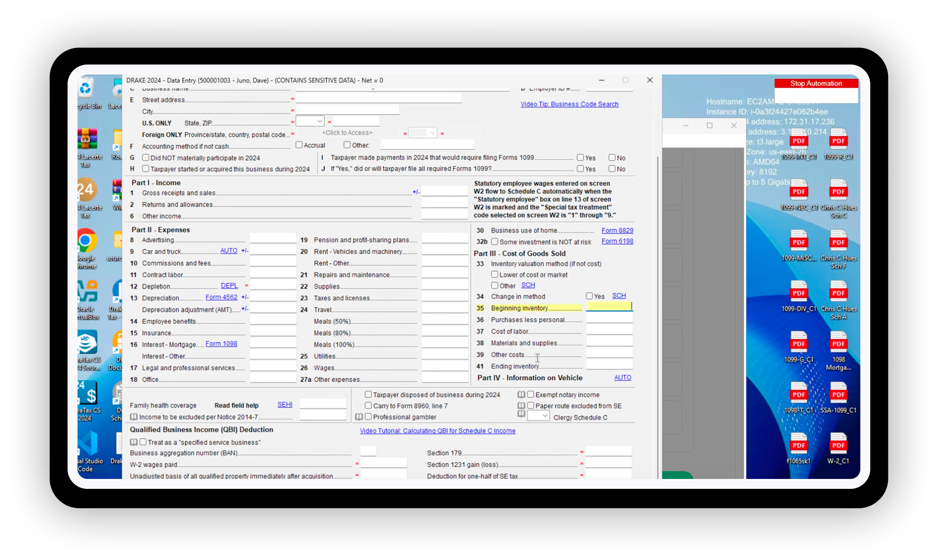
Task: Open help book icon for Income excluded per Notice 2014-7
Action: [x=134, y=417]
